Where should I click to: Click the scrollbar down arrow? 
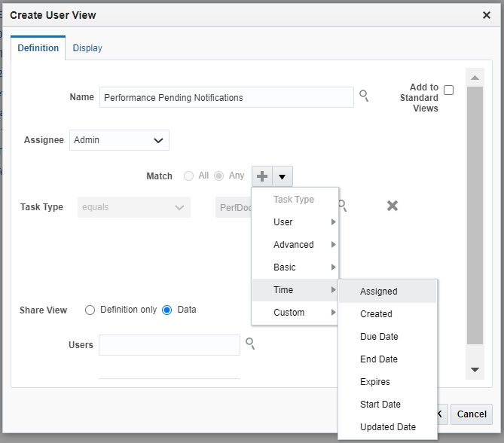[475, 370]
